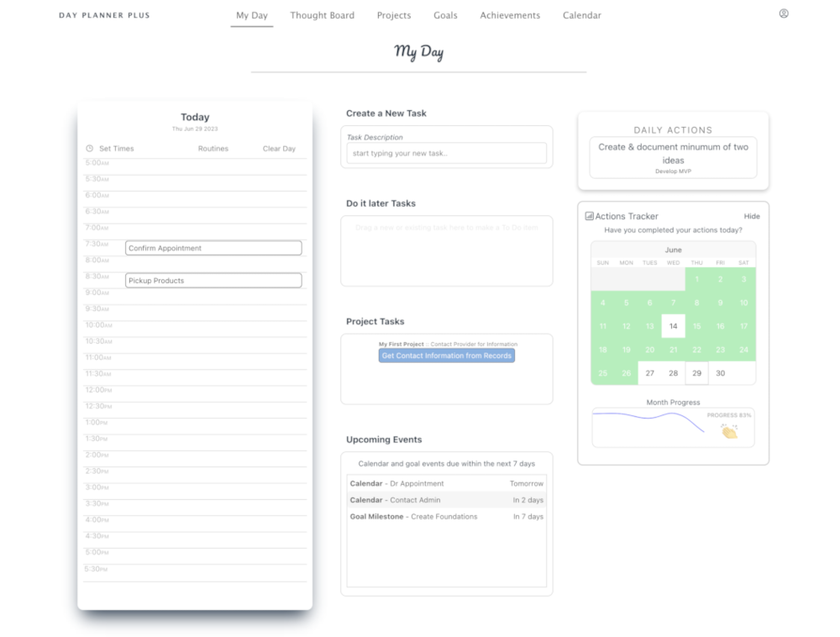This screenshot has width=840, height=637.
Task: Open the user account profile icon
Action: pyautogui.click(x=783, y=13)
